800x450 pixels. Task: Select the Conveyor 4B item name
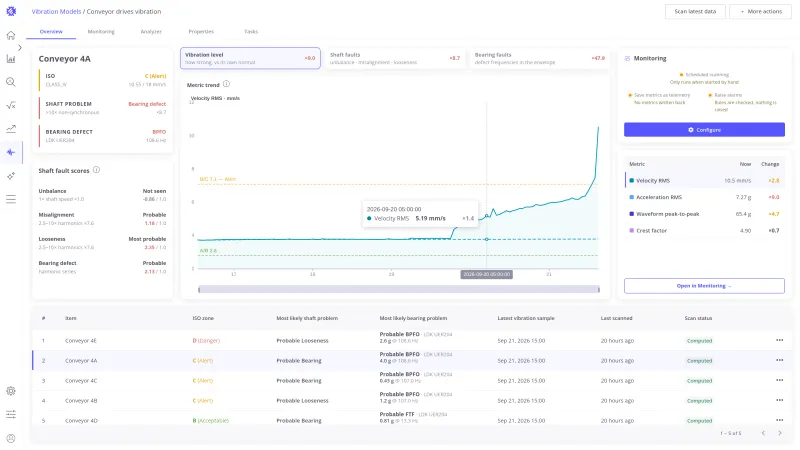tap(81, 401)
